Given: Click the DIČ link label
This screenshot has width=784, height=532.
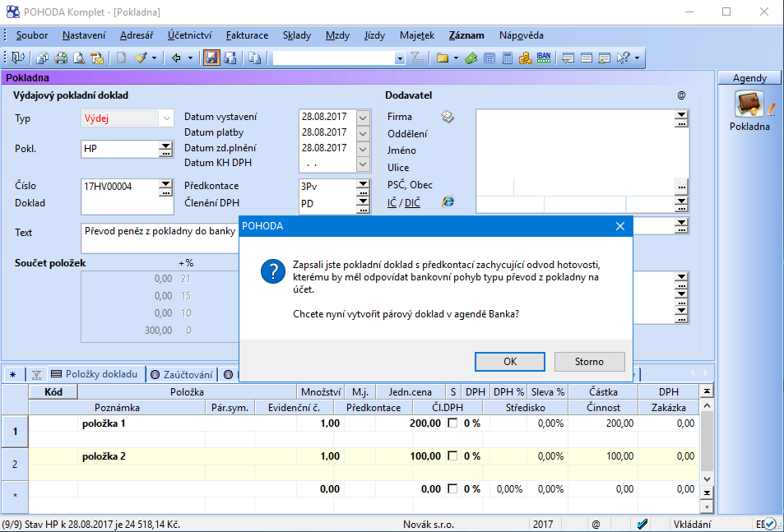Looking at the screenshot, I should tap(412, 203).
